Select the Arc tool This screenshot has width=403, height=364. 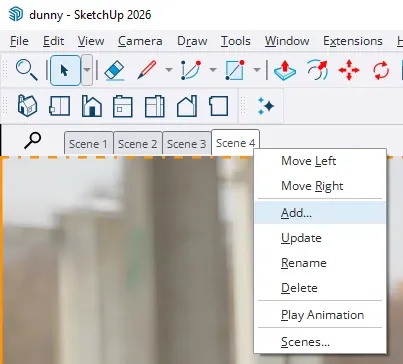coord(191,70)
